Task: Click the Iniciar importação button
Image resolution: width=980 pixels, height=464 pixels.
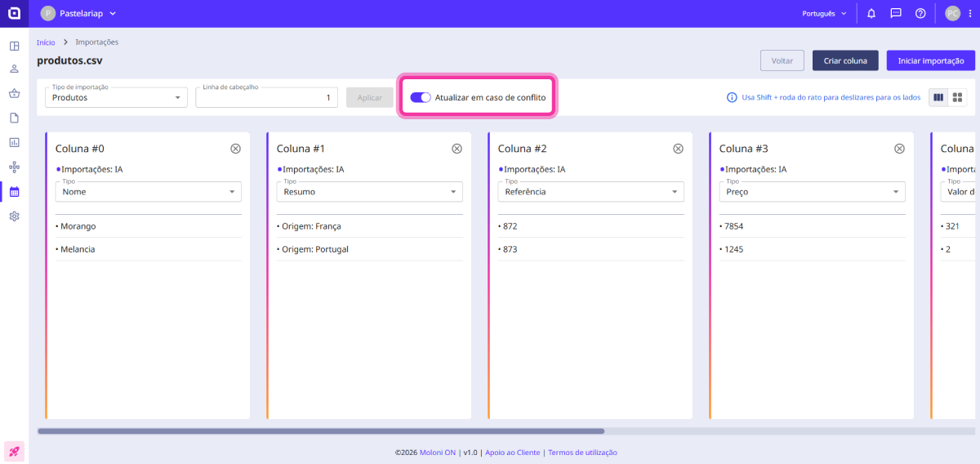Action: [930, 60]
